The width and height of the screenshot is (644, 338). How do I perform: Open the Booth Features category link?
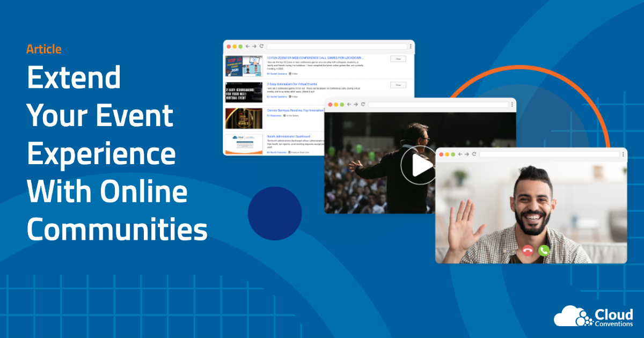(x=277, y=152)
